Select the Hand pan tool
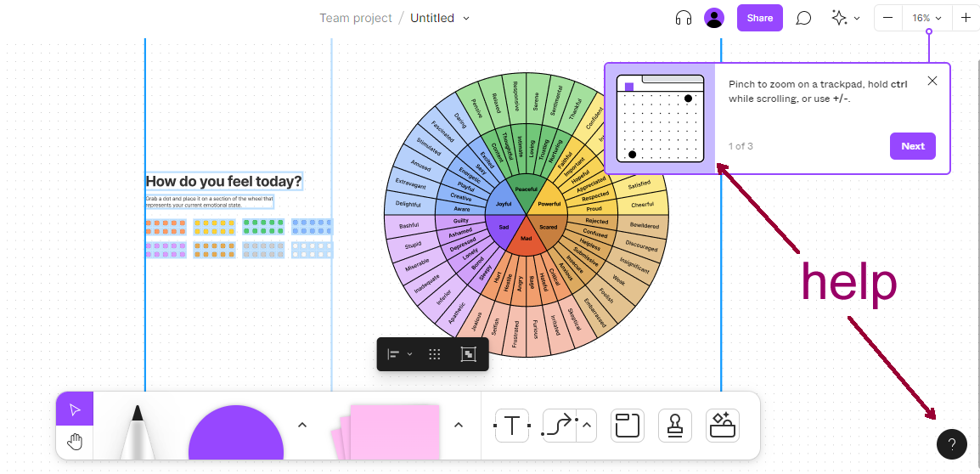 [75, 442]
